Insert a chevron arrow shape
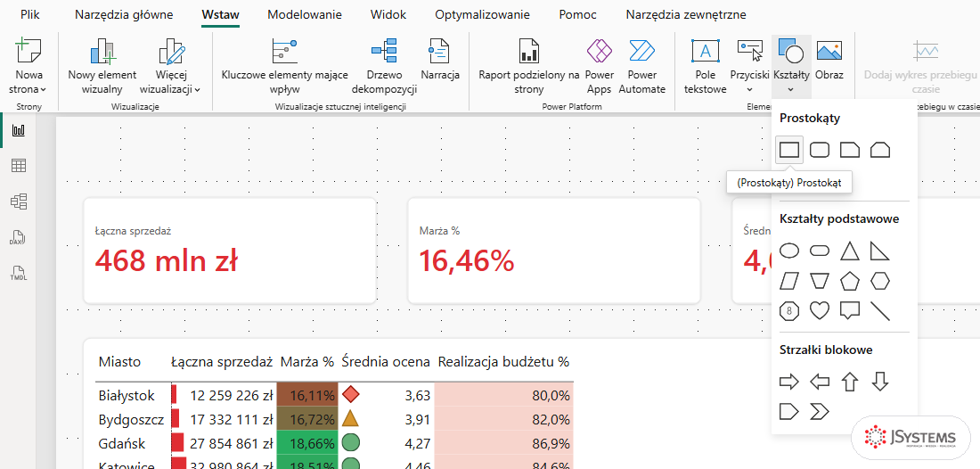Screen dimensions: 980x469 820,411
